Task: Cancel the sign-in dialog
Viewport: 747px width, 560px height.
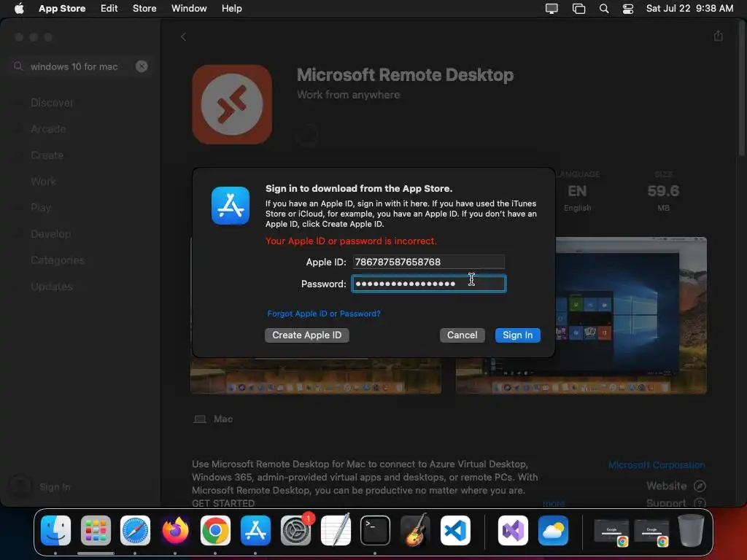Action: (x=462, y=335)
